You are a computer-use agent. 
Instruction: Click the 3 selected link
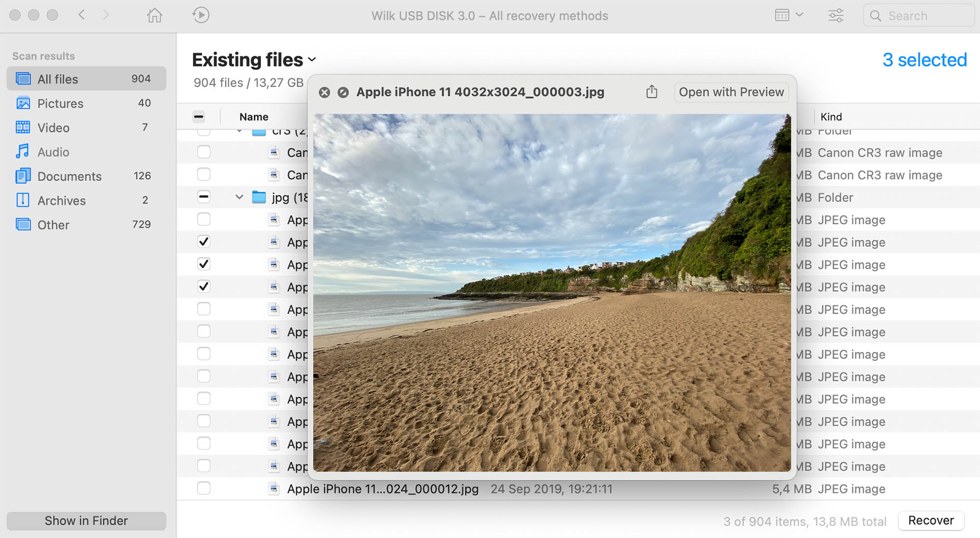pos(924,60)
